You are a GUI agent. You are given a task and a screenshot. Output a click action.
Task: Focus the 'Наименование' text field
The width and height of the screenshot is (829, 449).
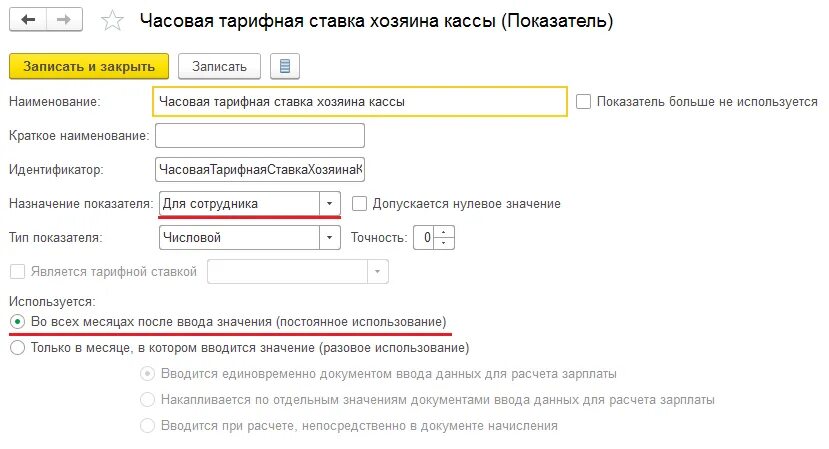pyautogui.click(x=360, y=101)
